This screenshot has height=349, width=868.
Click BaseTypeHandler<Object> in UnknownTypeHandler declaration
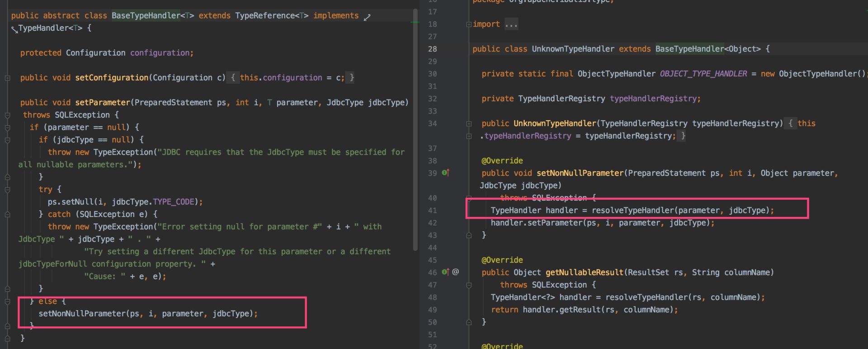(x=708, y=49)
